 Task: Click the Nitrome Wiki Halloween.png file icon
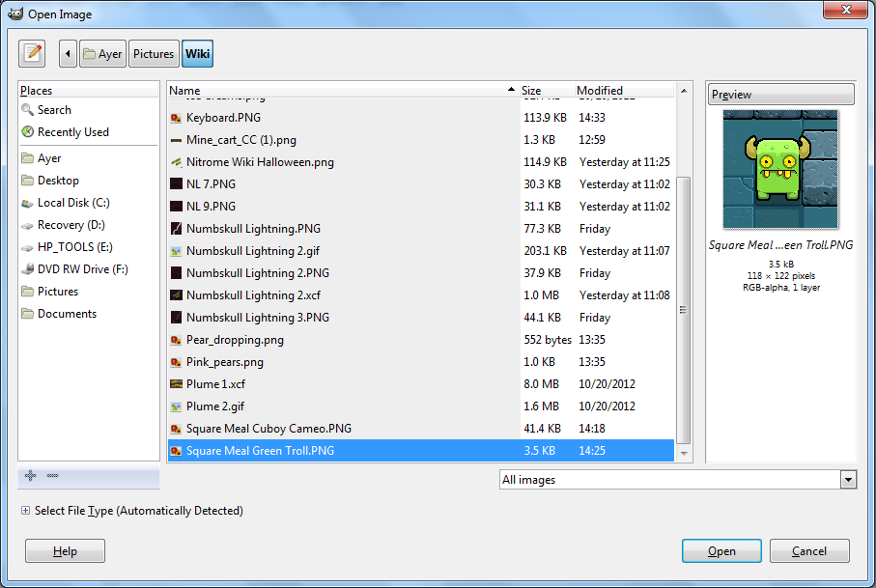point(176,162)
